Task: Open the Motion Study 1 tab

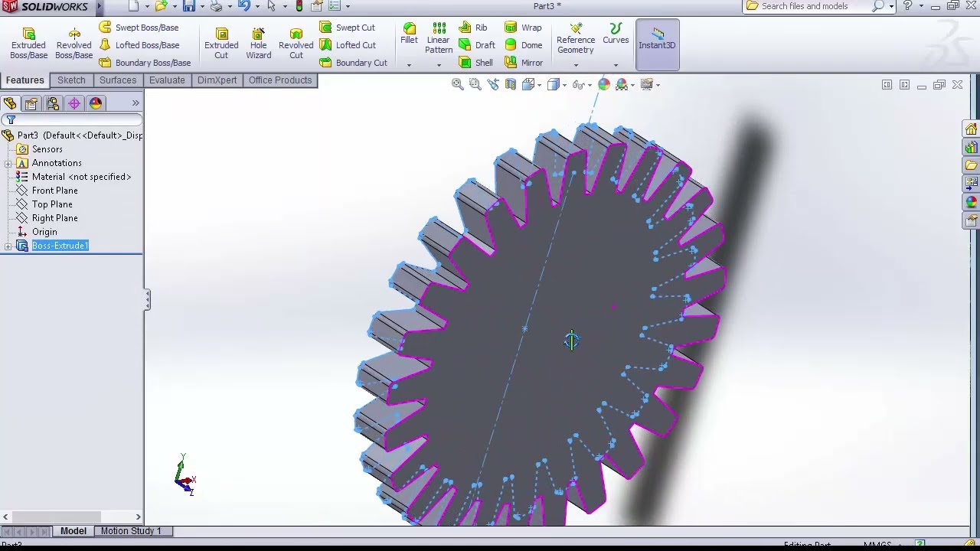Action: [x=131, y=531]
